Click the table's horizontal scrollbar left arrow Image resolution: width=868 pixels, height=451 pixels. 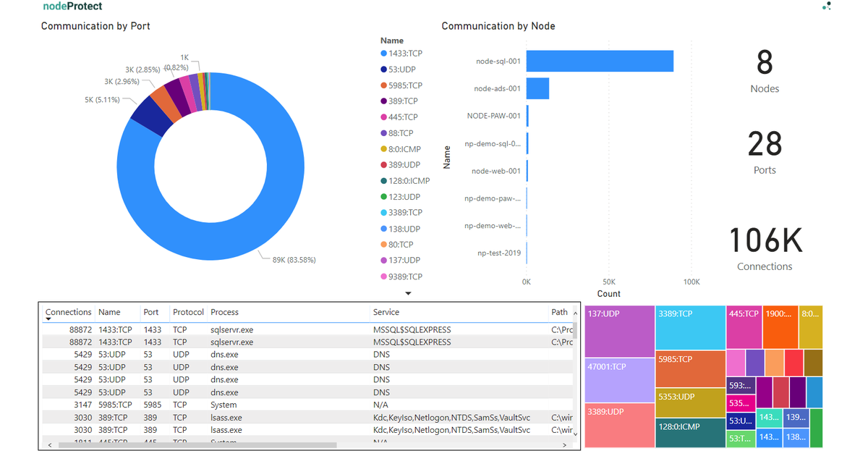point(48,445)
